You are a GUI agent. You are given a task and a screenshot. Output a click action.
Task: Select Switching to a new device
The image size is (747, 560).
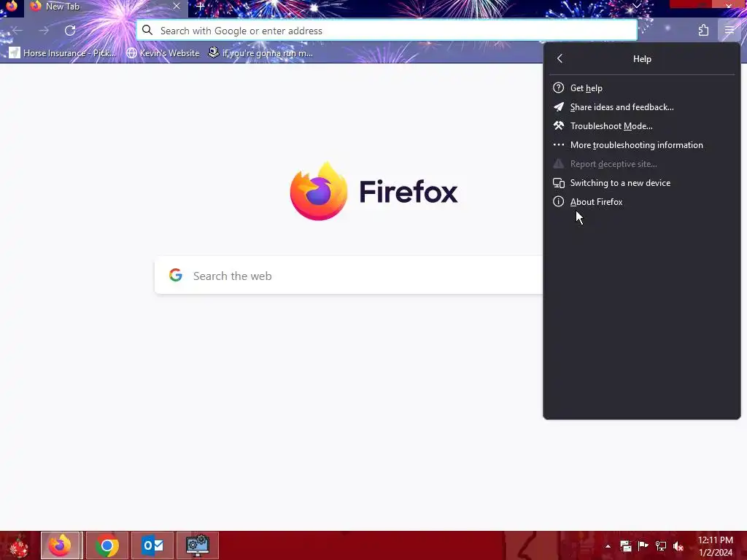coord(642,183)
